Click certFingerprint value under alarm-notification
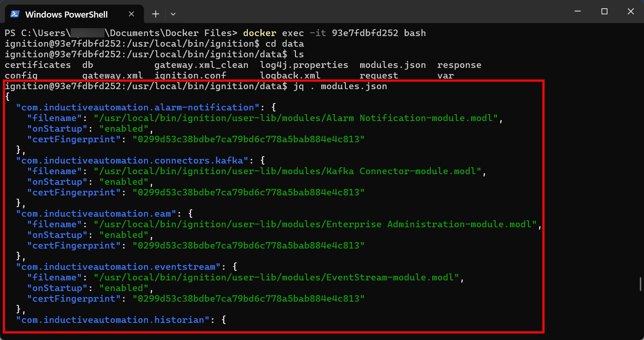644x340 pixels. (x=249, y=139)
